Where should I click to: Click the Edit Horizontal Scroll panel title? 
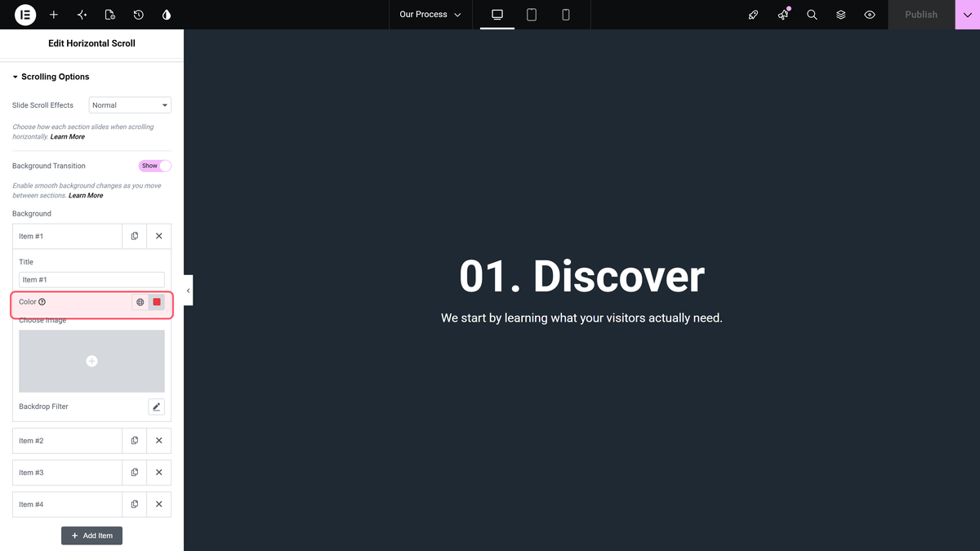91,43
